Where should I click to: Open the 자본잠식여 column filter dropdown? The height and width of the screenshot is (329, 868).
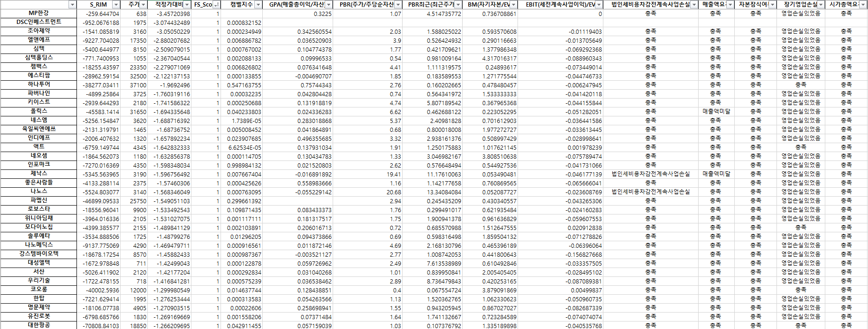[x=772, y=5]
